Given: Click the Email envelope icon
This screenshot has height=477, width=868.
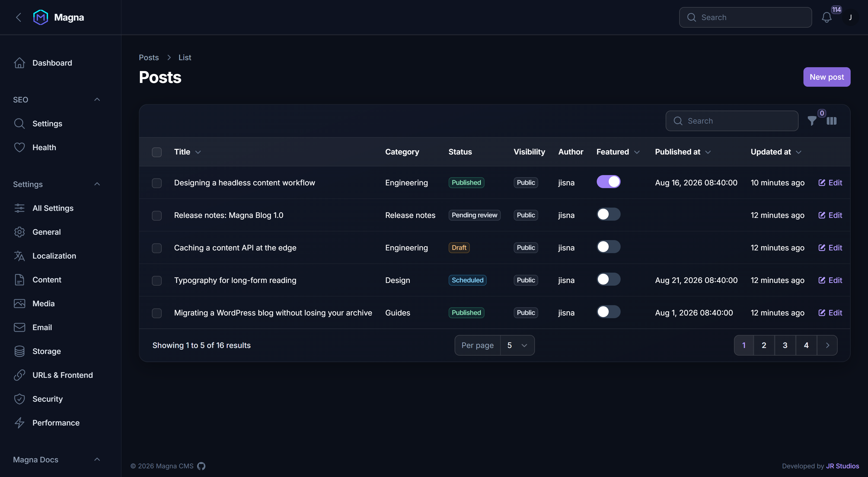Looking at the screenshot, I should pos(20,327).
